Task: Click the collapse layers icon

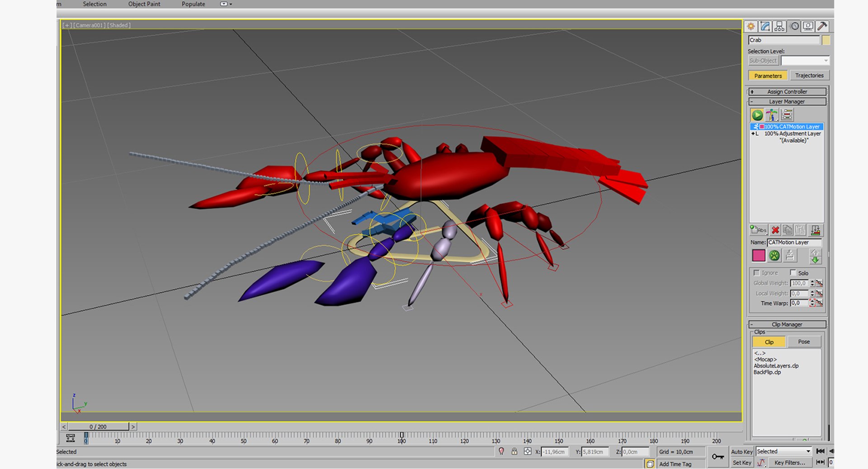Action: (816, 230)
